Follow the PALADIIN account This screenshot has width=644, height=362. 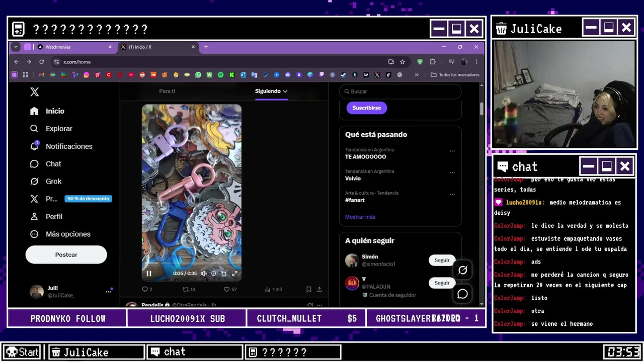click(442, 283)
